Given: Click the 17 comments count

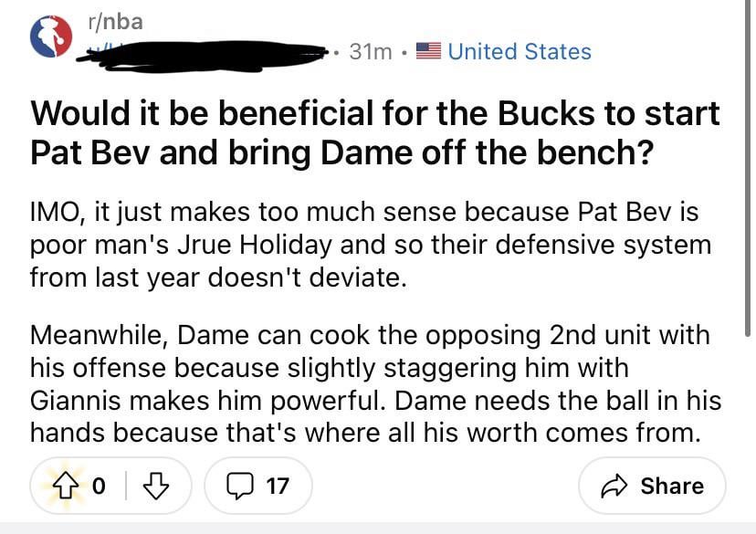Looking at the screenshot, I should [278, 486].
